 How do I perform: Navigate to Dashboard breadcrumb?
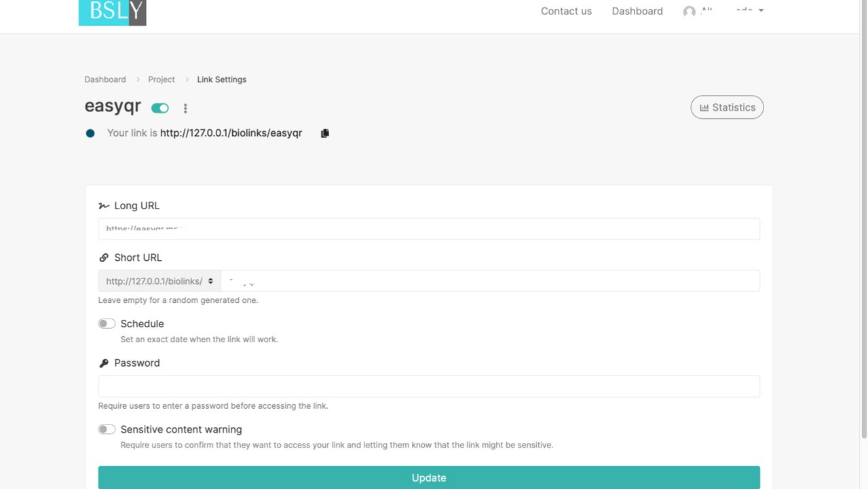point(105,79)
